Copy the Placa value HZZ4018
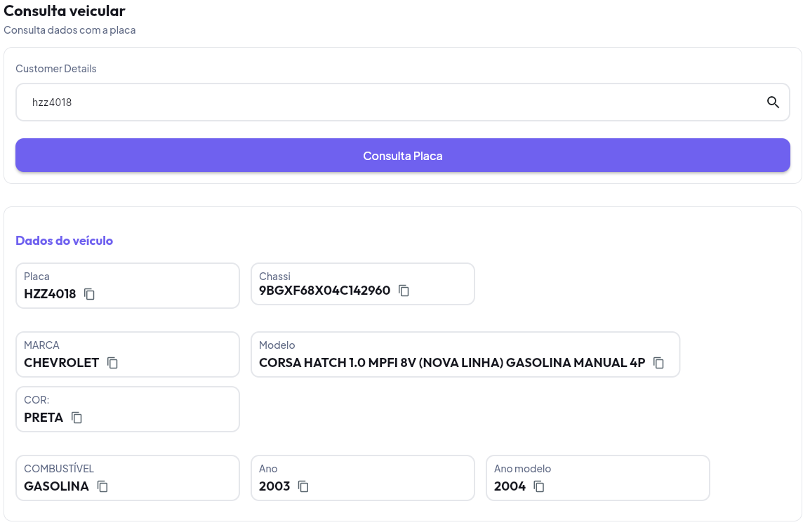The image size is (810, 532). click(x=90, y=294)
